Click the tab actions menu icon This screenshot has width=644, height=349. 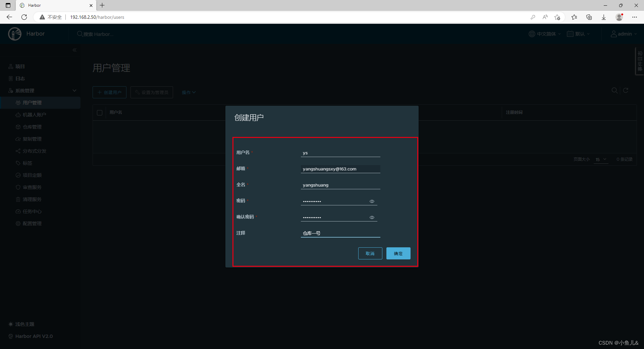tap(8, 5)
